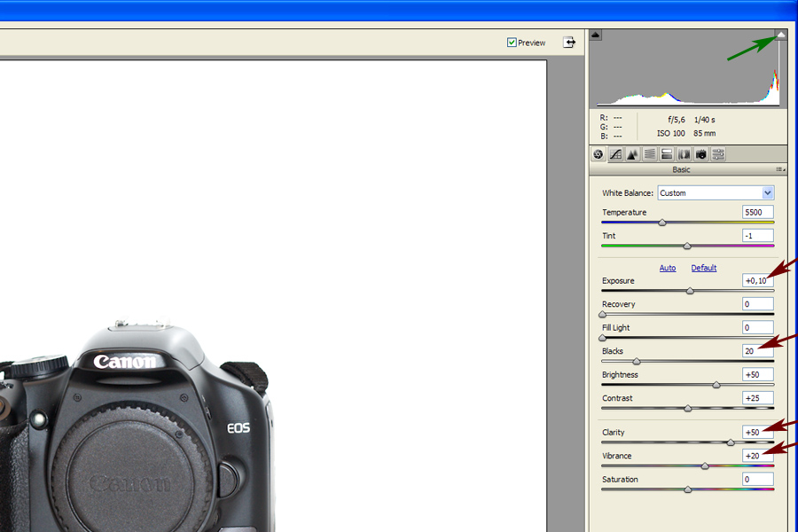Open the Basic panel tab icon
Image resolution: width=798 pixels, height=532 pixels.
click(x=598, y=154)
